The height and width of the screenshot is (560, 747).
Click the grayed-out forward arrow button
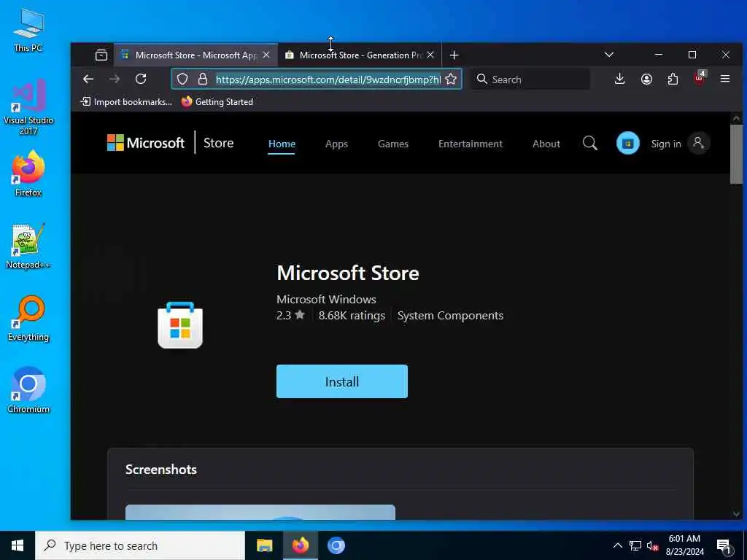click(x=115, y=79)
